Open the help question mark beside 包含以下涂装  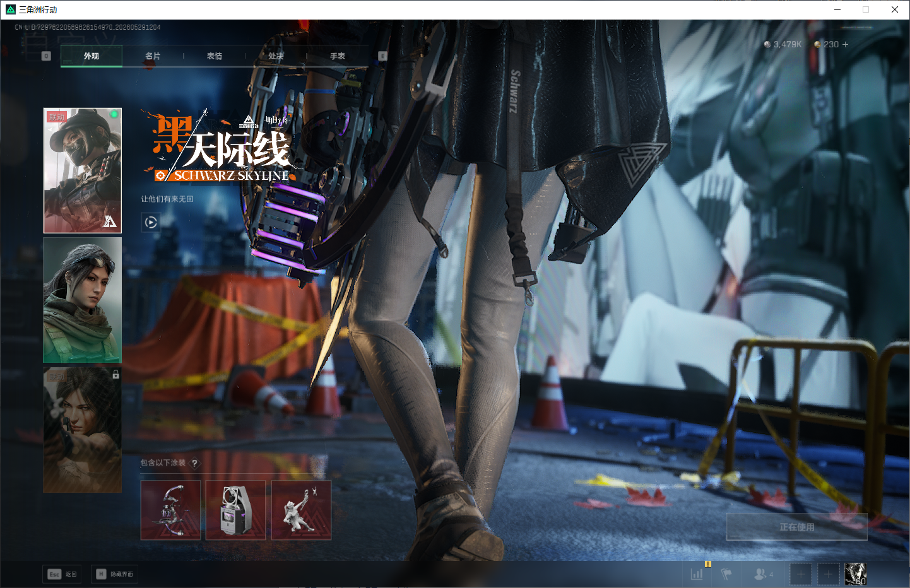(194, 463)
